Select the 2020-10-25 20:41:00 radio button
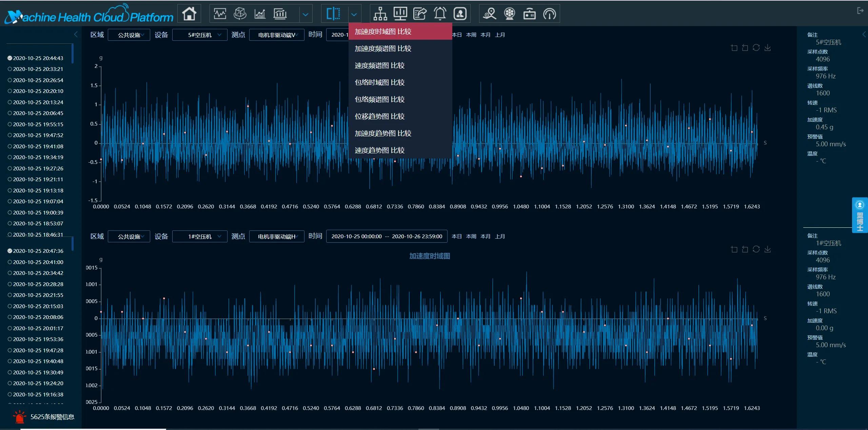The width and height of the screenshot is (868, 430). (x=10, y=262)
